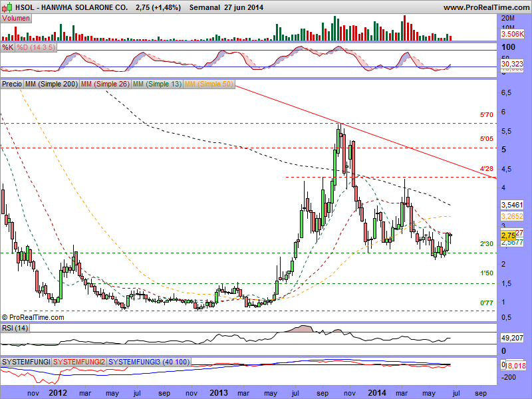Select the SYSTEMFUNGI2 indicator label
532x399 pixels.
click(x=79, y=362)
